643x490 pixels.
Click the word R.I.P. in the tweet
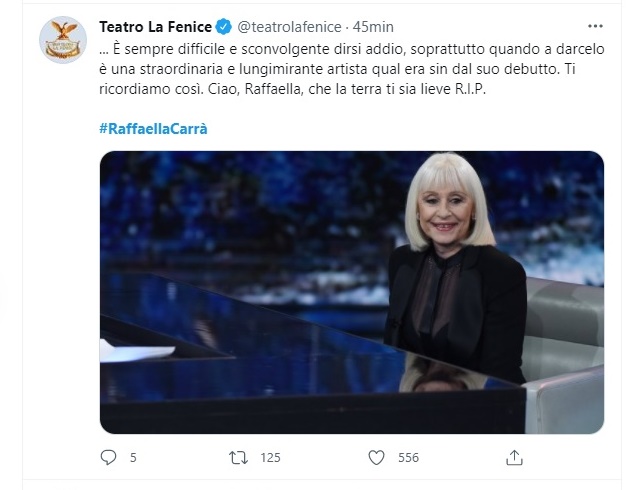470,89
